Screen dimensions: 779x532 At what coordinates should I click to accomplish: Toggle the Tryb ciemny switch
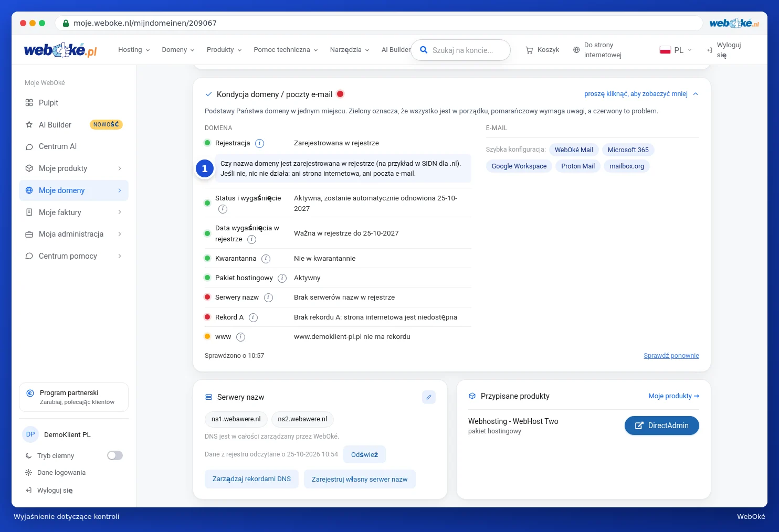pos(115,455)
